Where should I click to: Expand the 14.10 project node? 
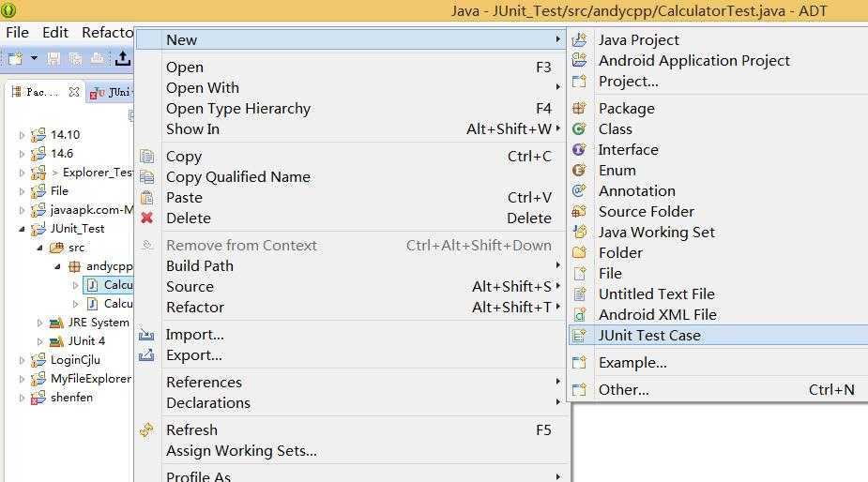(x=22, y=135)
